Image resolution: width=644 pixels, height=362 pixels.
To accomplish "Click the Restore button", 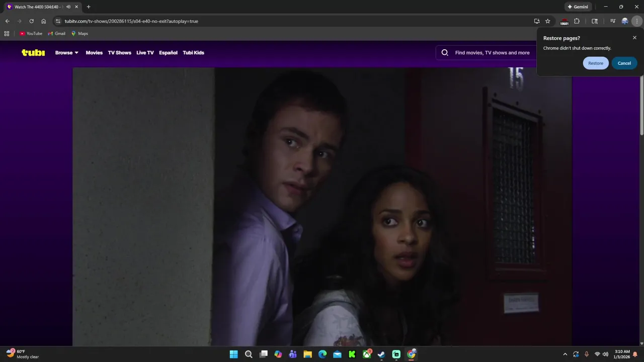I will tap(596, 63).
